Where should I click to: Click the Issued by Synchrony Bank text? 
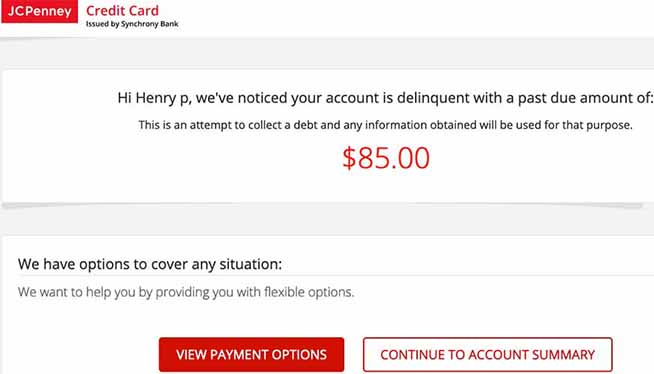132,24
